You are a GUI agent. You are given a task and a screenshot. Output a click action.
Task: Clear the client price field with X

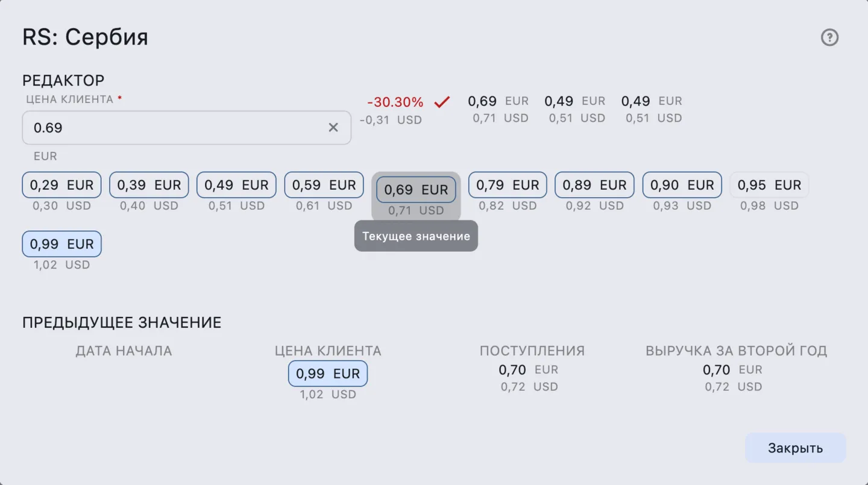(x=333, y=127)
